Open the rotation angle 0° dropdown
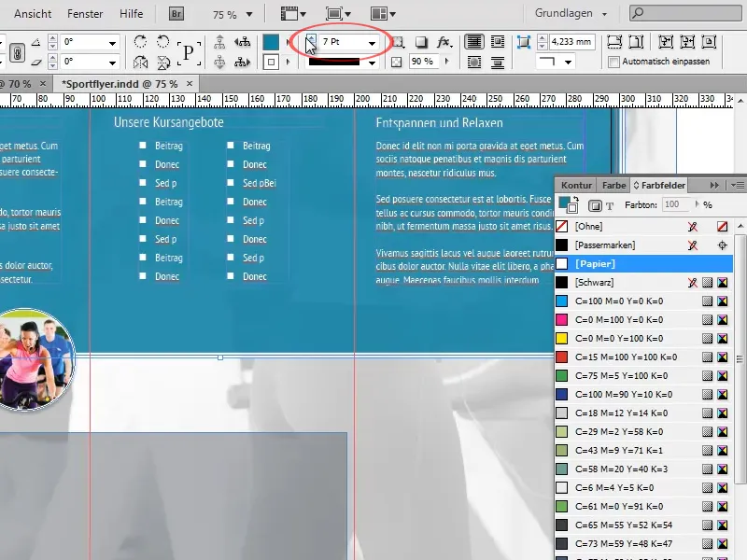The height and width of the screenshot is (560, 747). point(112,43)
